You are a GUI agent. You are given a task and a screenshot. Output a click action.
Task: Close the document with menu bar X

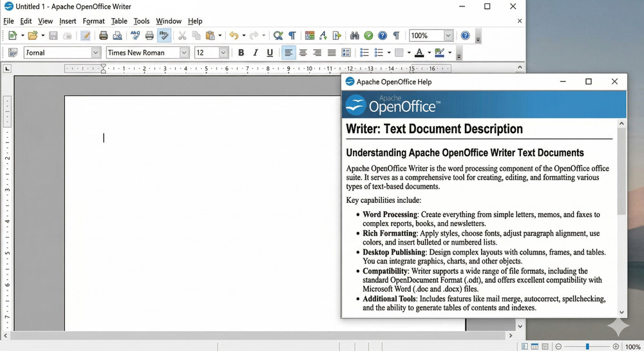coord(520,21)
